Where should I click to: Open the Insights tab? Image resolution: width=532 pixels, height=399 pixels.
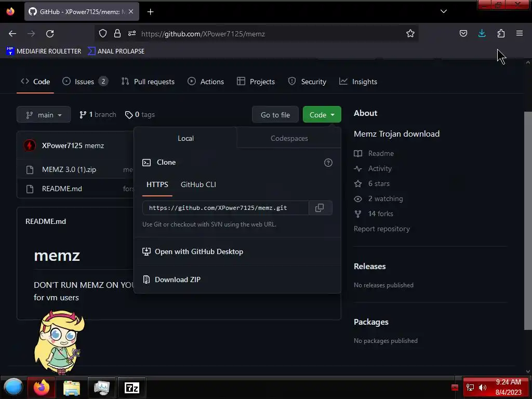coord(358,82)
